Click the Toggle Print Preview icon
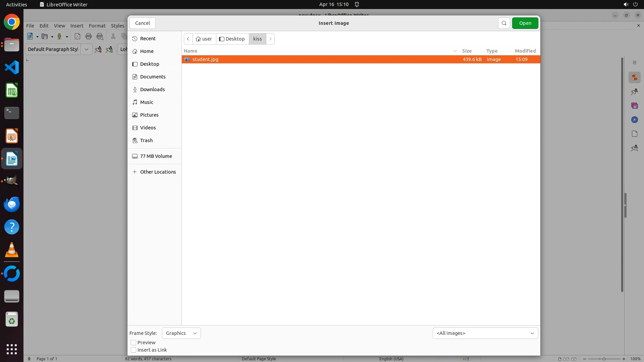The height and width of the screenshot is (362, 644). coord(100,37)
